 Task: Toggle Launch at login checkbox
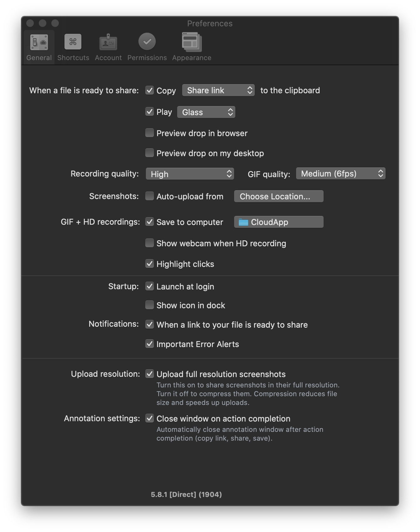[x=150, y=286]
